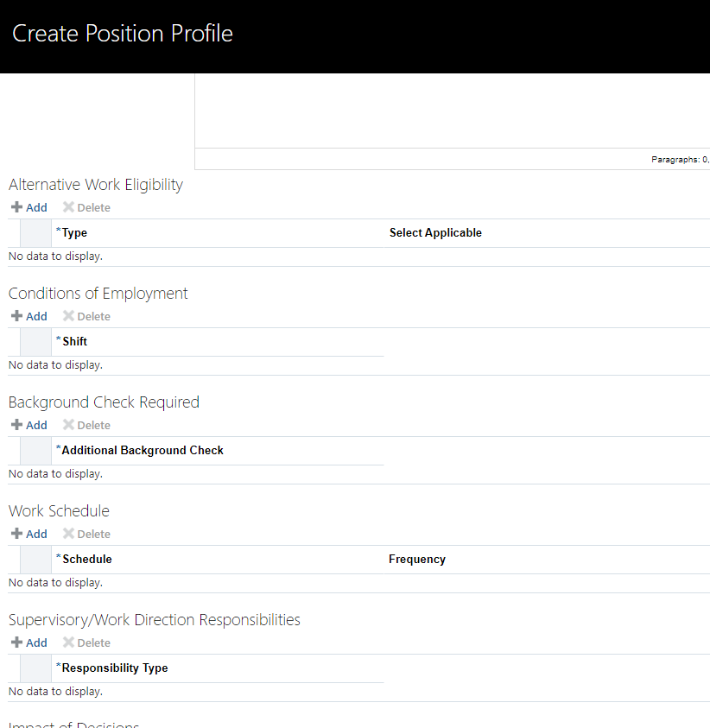710x728 pixels.
Task: Click inside the rich text editor area
Action: click(449, 112)
